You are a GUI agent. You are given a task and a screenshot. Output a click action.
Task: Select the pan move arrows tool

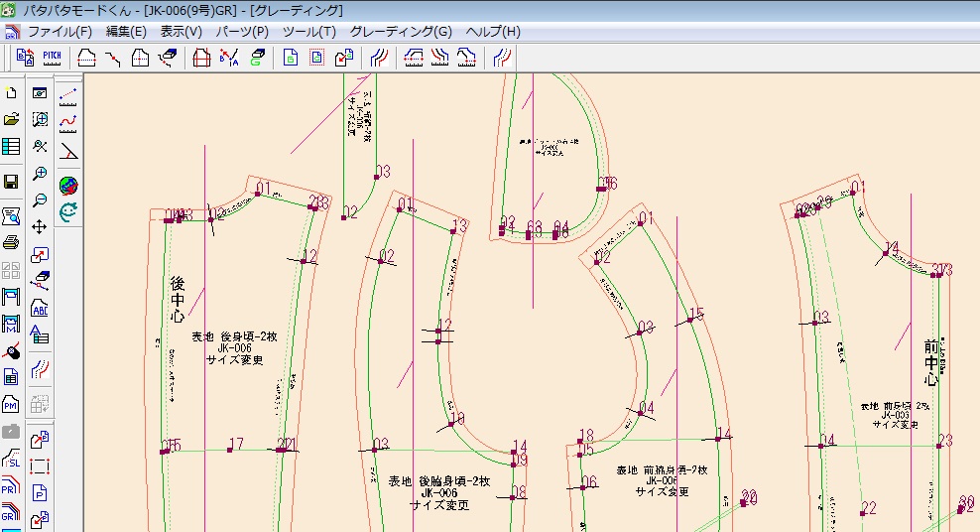(41, 227)
